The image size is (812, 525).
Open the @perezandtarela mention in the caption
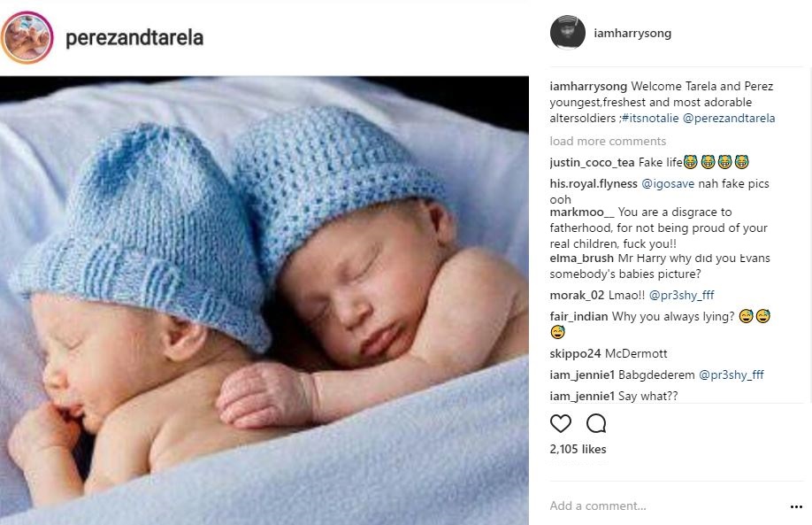[729, 118]
